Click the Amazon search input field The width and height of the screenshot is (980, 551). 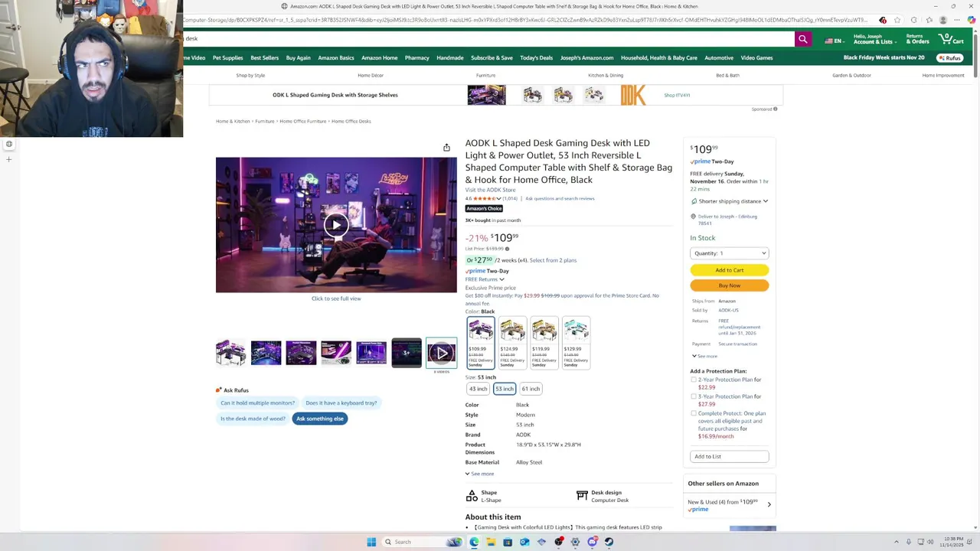488,39
